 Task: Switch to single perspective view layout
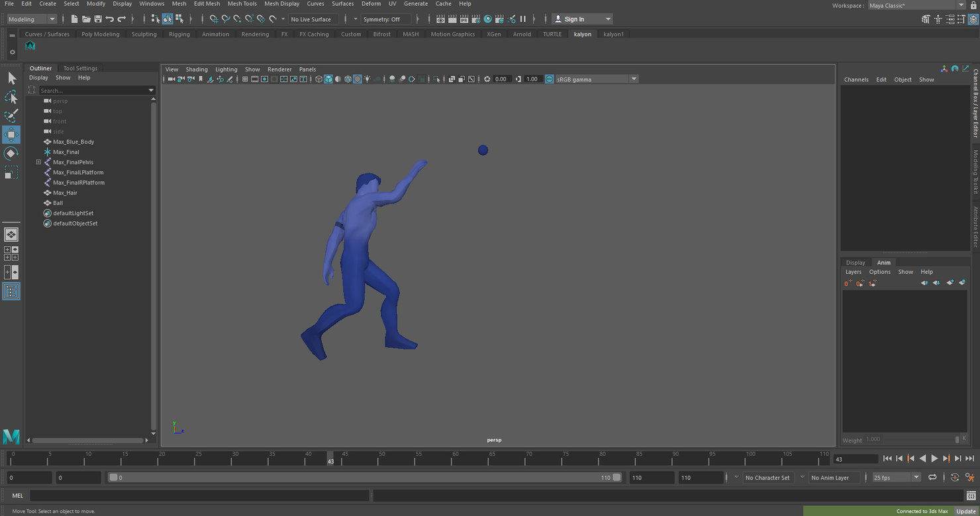[11, 234]
